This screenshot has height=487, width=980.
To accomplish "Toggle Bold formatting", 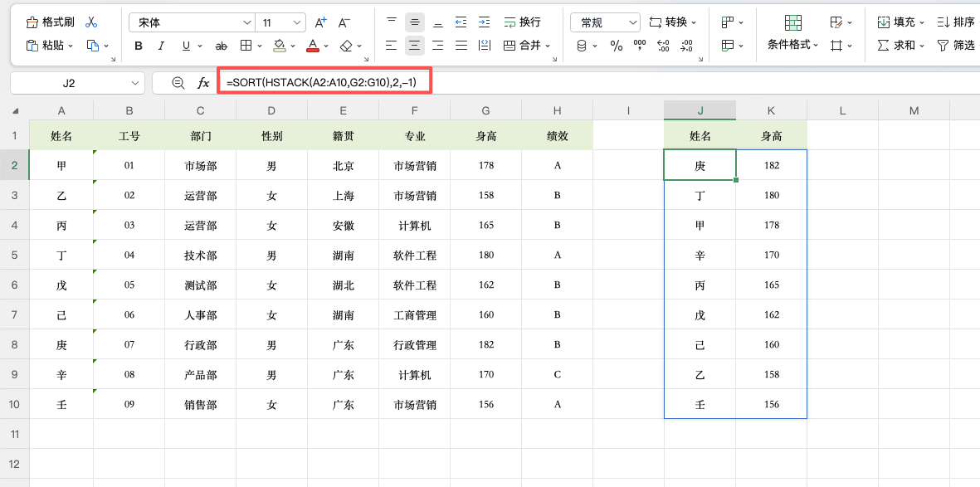I will click(139, 46).
